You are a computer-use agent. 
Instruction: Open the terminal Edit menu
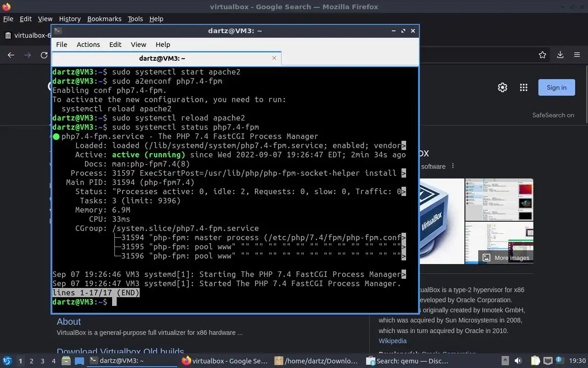point(115,45)
